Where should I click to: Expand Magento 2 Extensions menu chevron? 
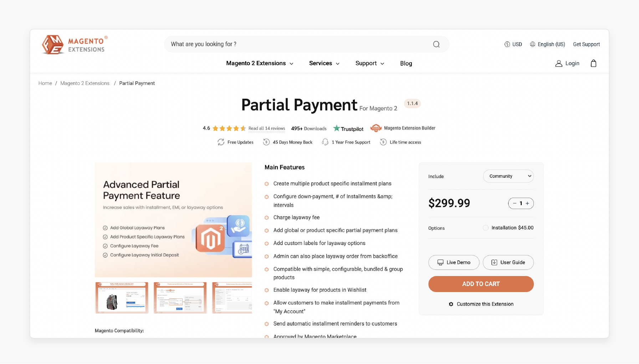[291, 64]
